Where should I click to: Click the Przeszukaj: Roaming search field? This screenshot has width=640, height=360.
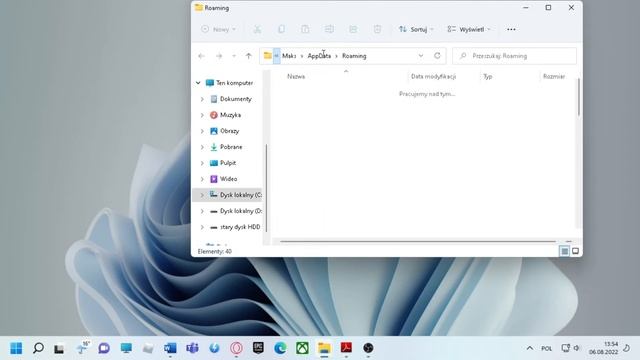click(x=514, y=56)
